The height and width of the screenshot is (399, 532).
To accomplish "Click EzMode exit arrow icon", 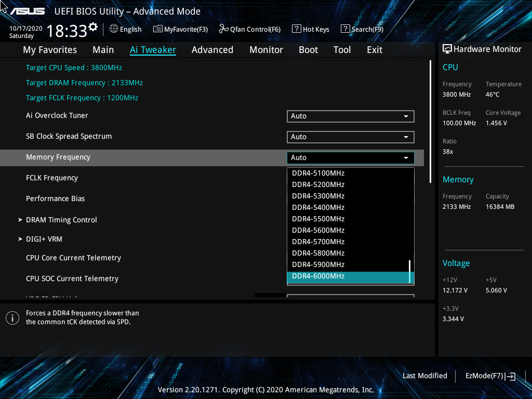I will 510,376.
